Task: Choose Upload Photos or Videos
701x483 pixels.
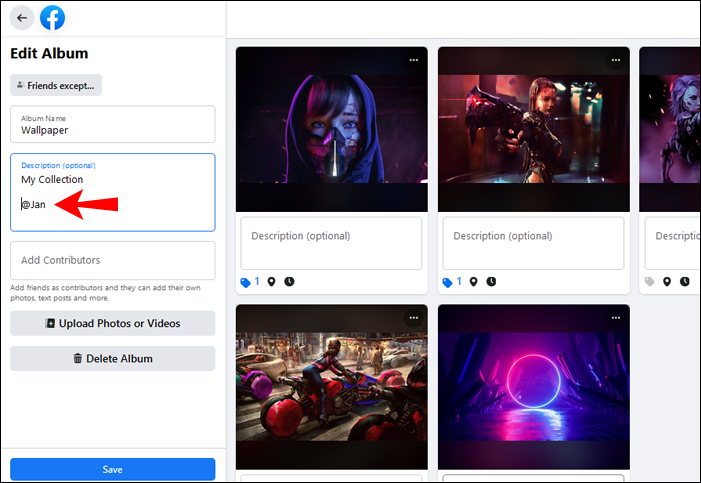Action: [113, 323]
